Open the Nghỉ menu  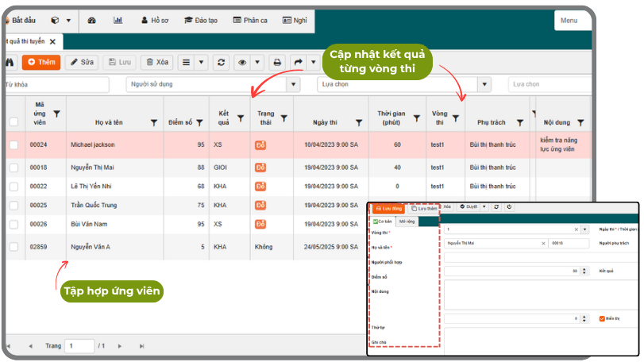pos(295,20)
